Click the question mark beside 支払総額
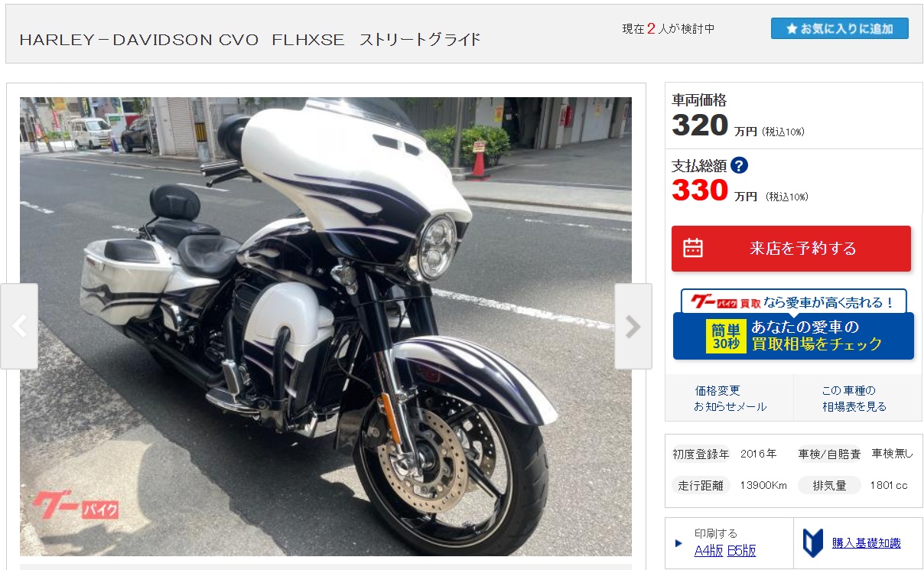The width and height of the screenshot is (924, 570). pyautogui.click(x=739, y=165)
